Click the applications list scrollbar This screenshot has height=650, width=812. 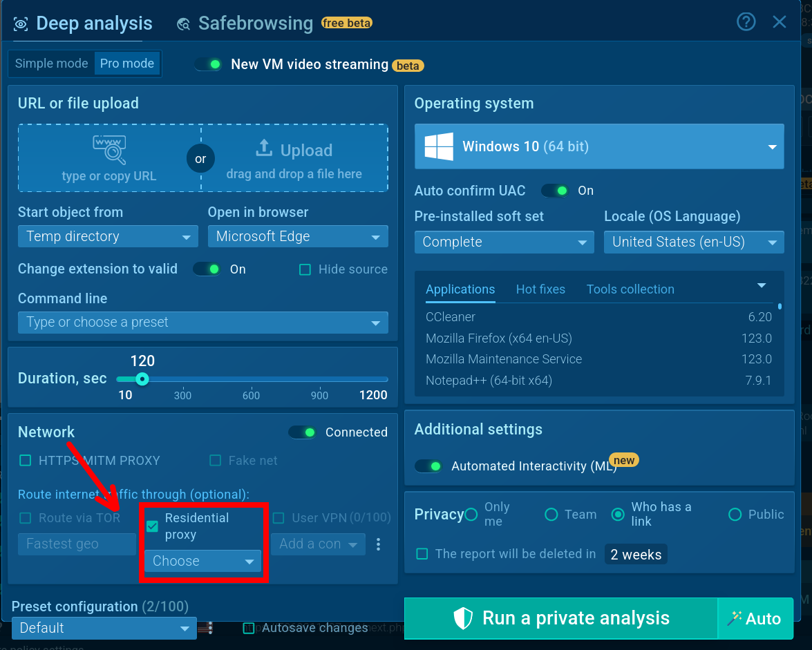click(x=780, y=307)
